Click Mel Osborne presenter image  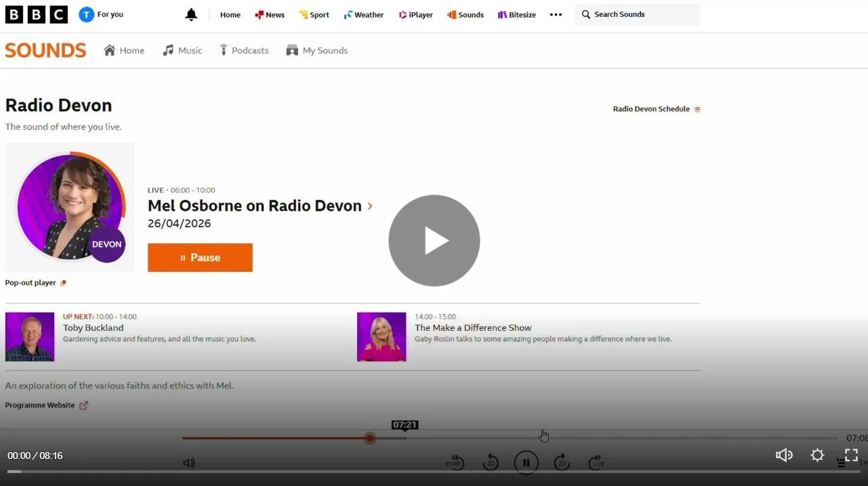[70, 207]
